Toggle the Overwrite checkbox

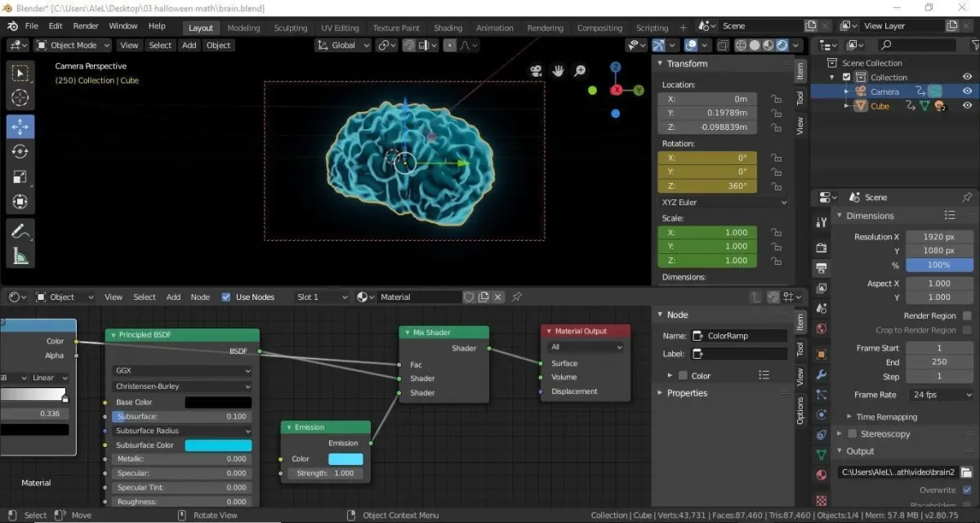click(x=967, y=489)
